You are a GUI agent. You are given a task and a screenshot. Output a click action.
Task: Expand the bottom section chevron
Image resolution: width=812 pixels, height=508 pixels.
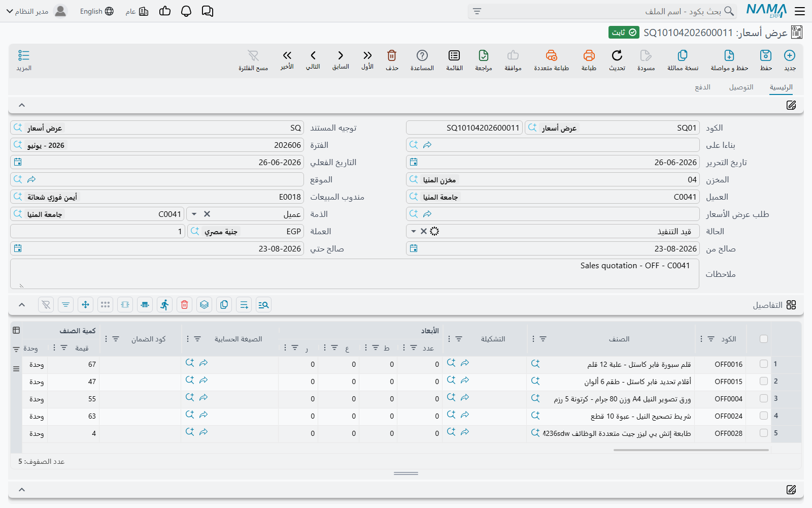[x=22, y=490]
